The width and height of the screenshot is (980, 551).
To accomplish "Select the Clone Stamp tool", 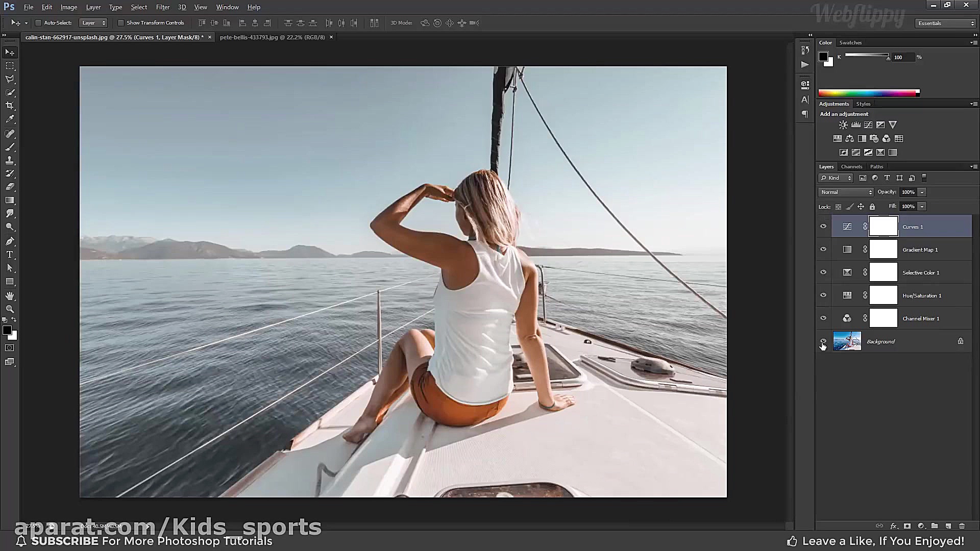I will pos(10,160).
